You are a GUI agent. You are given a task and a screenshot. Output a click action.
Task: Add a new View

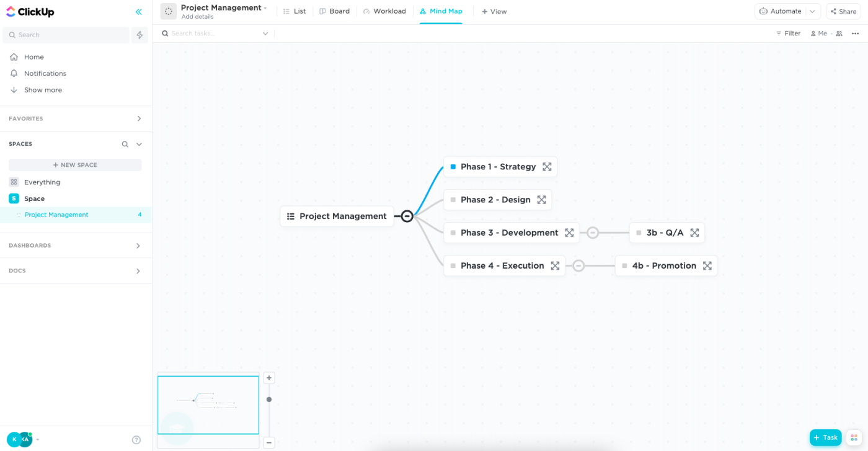click(x=494, y=11)
